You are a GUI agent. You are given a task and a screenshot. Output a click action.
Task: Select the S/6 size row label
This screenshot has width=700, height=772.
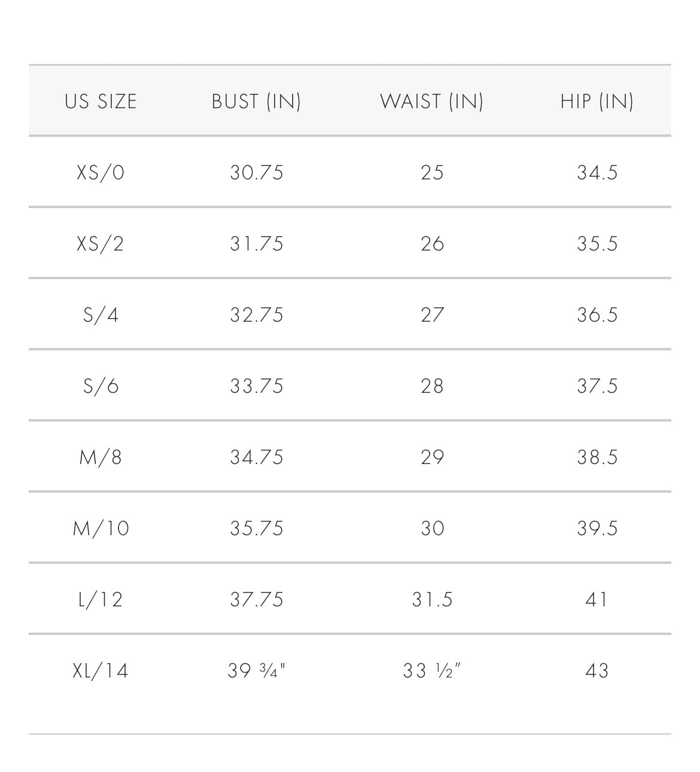click(101, 386)
